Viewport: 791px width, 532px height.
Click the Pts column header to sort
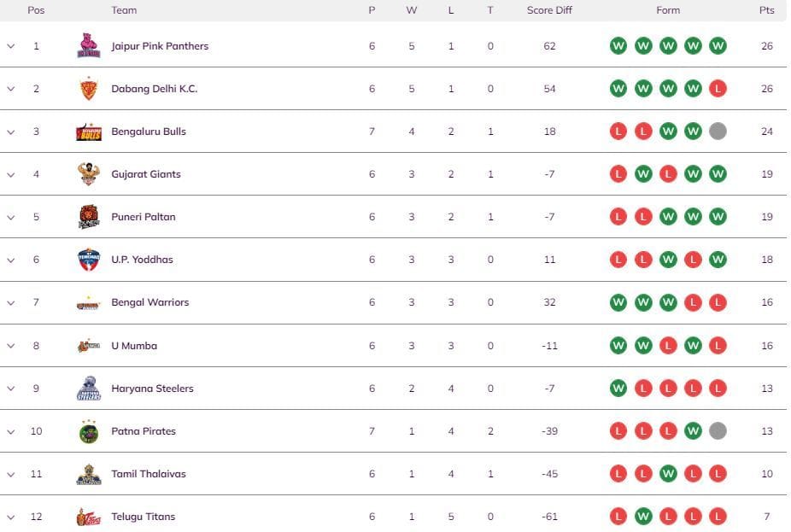[x=766, y=10]
